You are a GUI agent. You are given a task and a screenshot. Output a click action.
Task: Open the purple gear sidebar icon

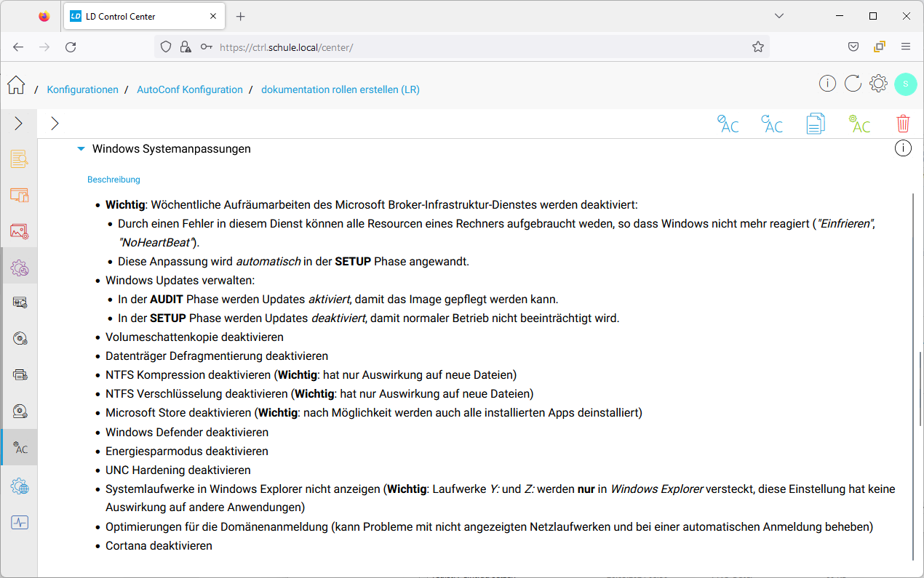click(19, 268)
